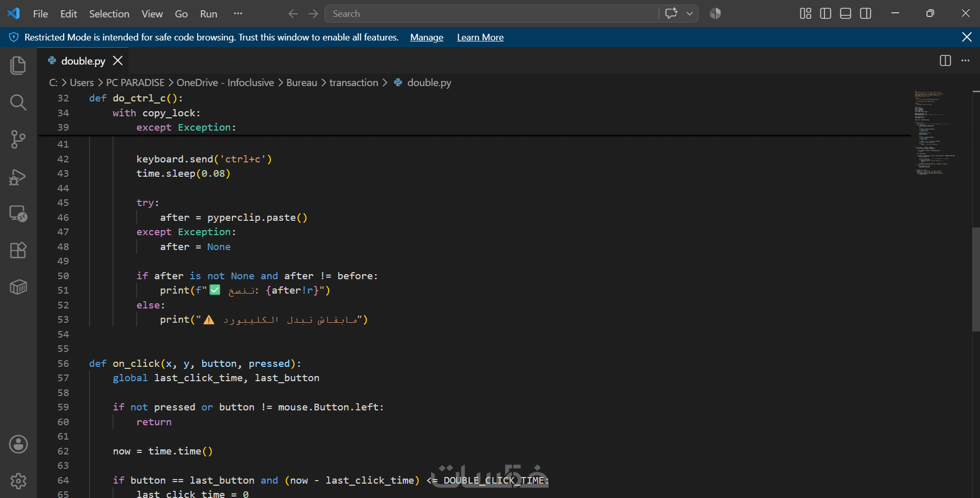Viewport: 980px width, 498px height.
Task: Click the shield icon in the Restricted Mode banner
Action: [x=14, y=37]
